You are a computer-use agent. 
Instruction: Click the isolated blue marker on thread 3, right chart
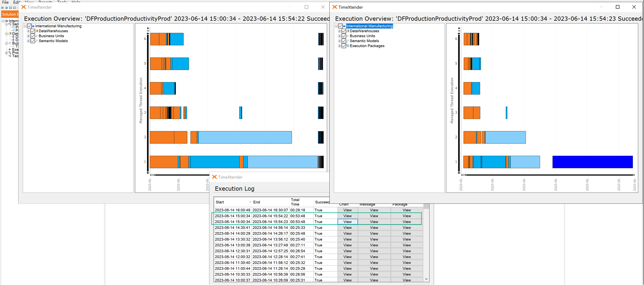point(506,113)
